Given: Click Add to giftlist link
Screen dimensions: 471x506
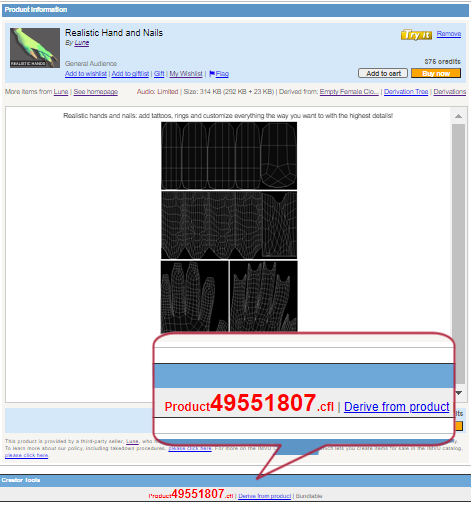Looking at the screenshot, I should (130, 74).
